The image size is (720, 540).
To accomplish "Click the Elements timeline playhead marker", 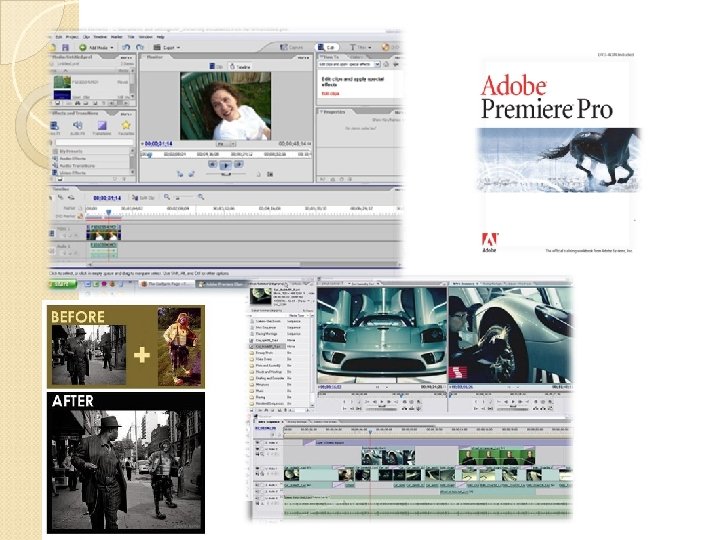I will (108, 213).
